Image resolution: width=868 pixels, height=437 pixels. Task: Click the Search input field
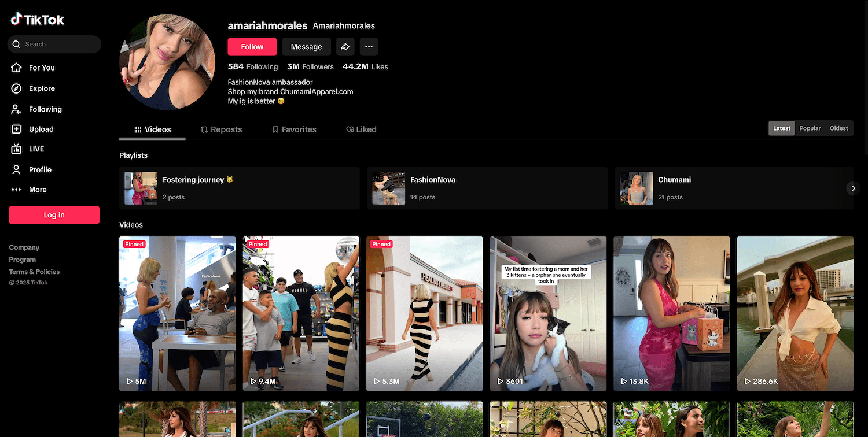coord(58,45)
